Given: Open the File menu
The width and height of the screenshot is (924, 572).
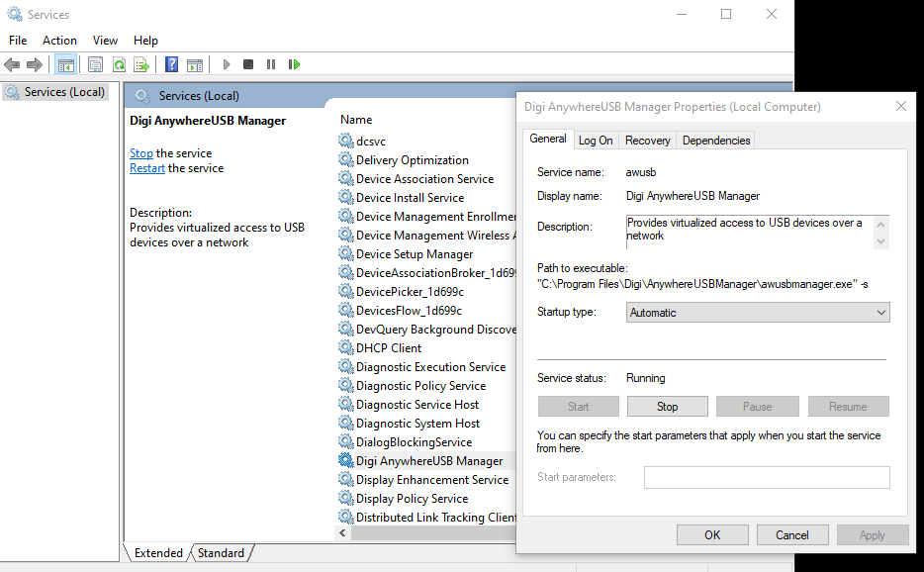Looking at the screenshot, I should click(18, 41).
